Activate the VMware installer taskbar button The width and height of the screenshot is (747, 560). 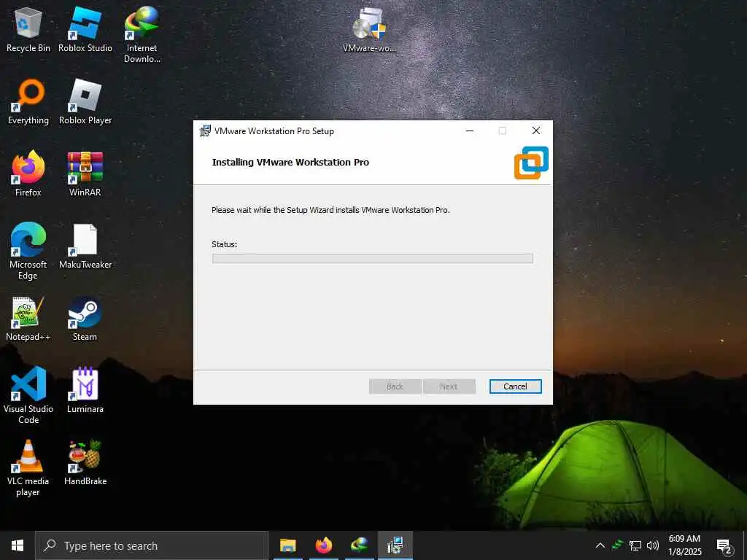395,545
